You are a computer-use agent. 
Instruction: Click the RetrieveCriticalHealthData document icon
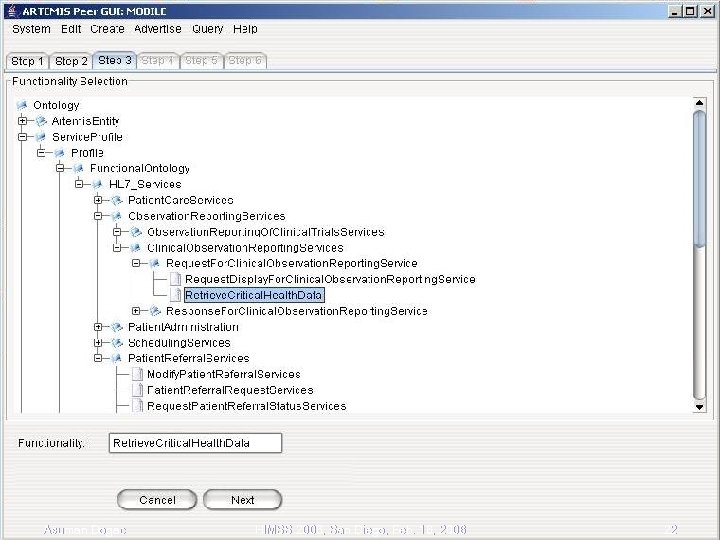175,295
